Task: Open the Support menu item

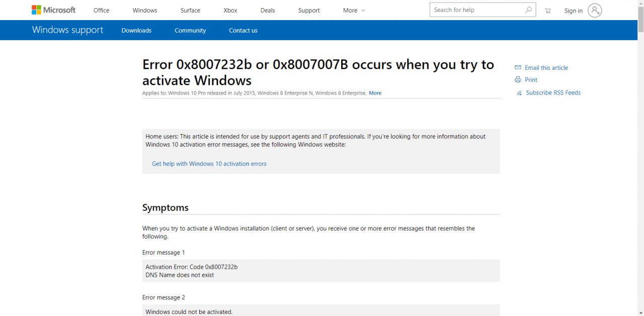Action: pos(309,10)
